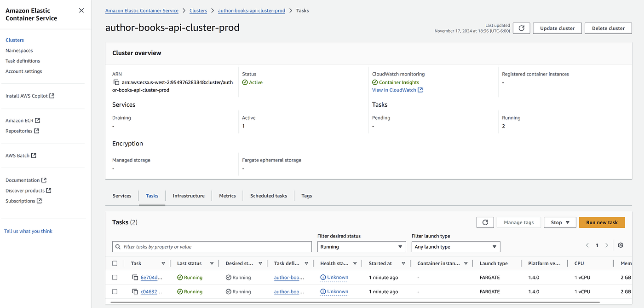Sort by Desired status column

click(260, 263)
